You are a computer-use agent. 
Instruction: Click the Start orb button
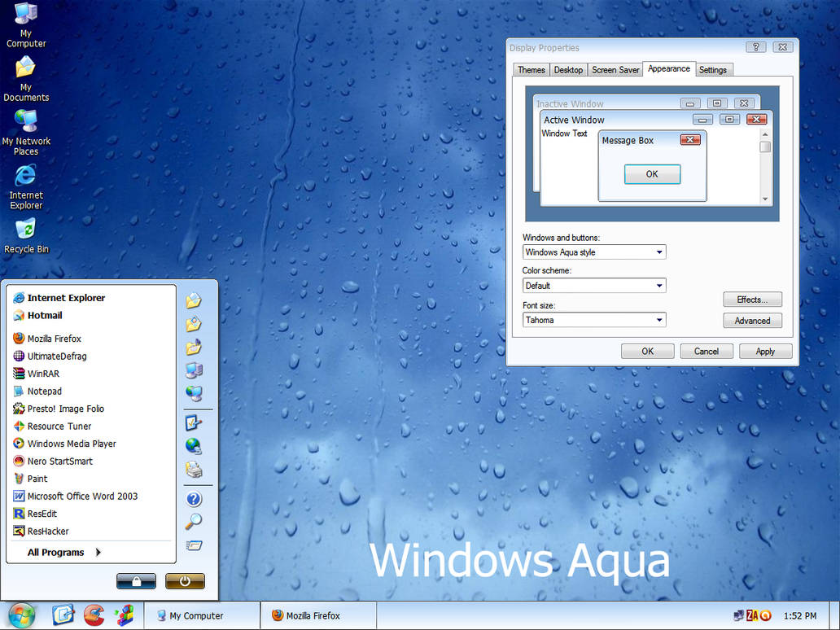tap(21, 615)
